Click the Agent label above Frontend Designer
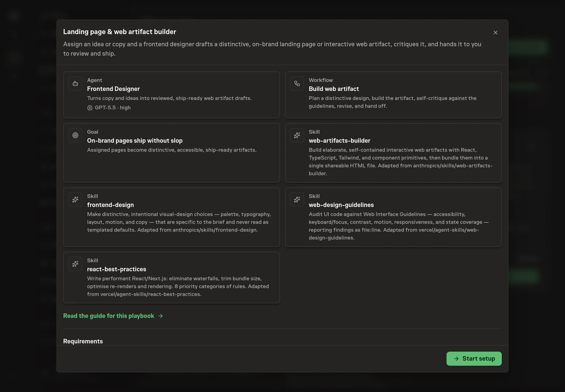Viewport: 565px width, 392px height. pos(94,80)
